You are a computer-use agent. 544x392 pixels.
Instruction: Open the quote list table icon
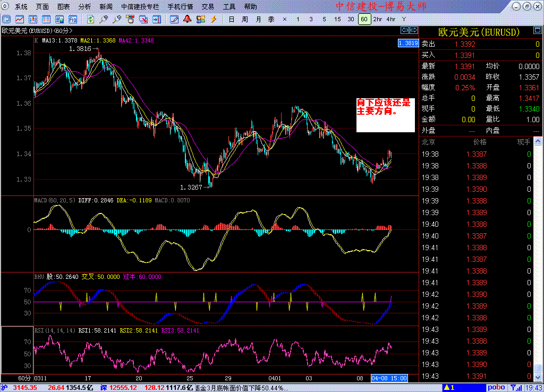(x=46, y=20)
